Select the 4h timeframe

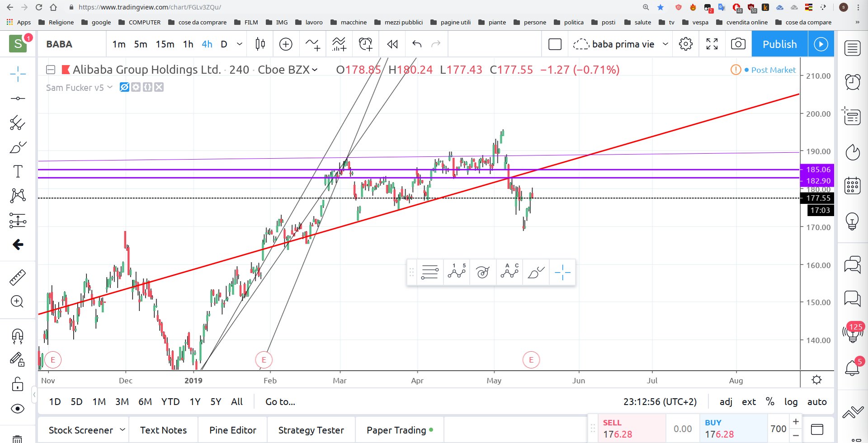[x=207, y=44]
